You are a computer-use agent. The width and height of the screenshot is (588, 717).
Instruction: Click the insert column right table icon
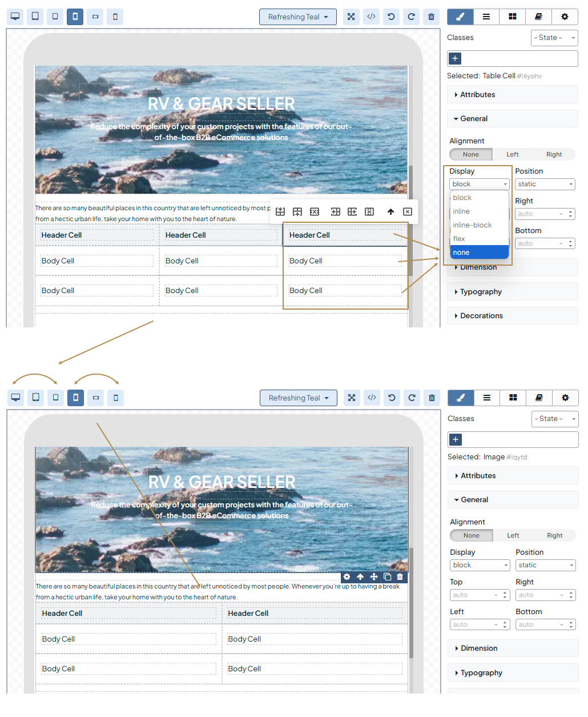point(352,211)
